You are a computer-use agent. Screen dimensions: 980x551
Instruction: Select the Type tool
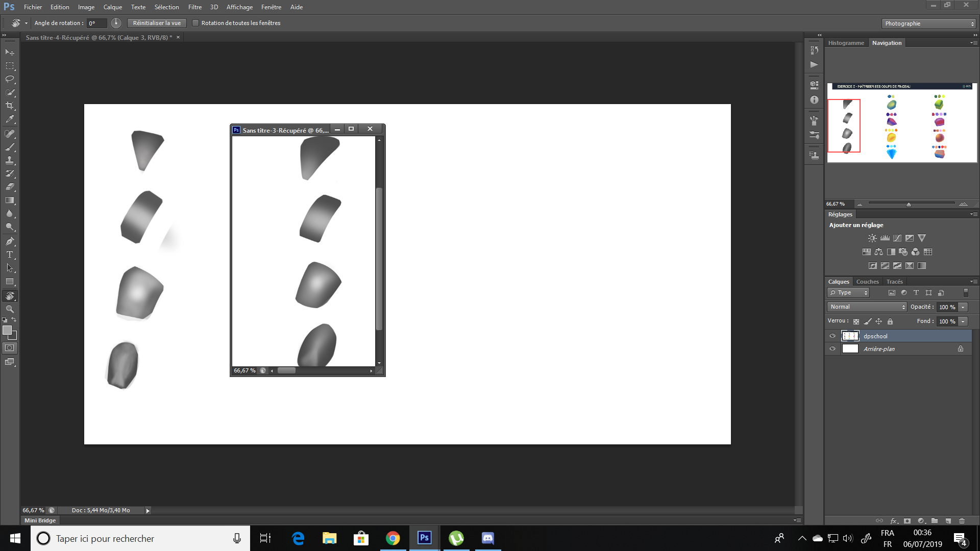click(x=9, y=255)
